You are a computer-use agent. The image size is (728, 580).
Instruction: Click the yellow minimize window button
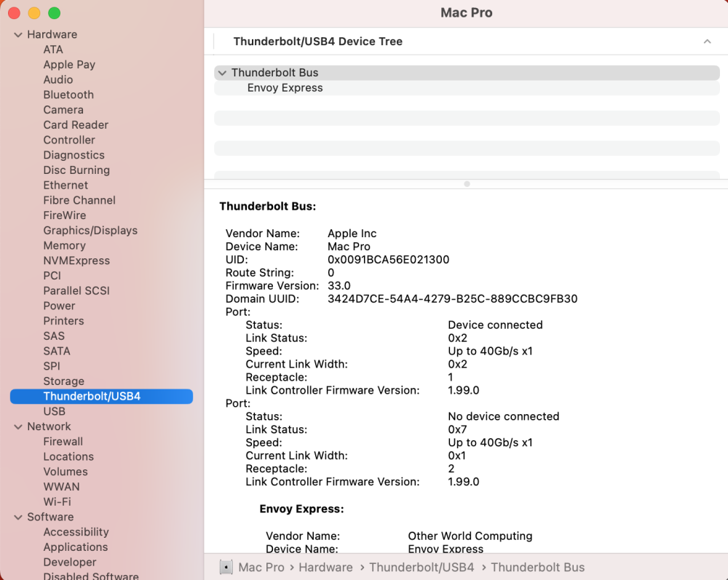(34, 13)
